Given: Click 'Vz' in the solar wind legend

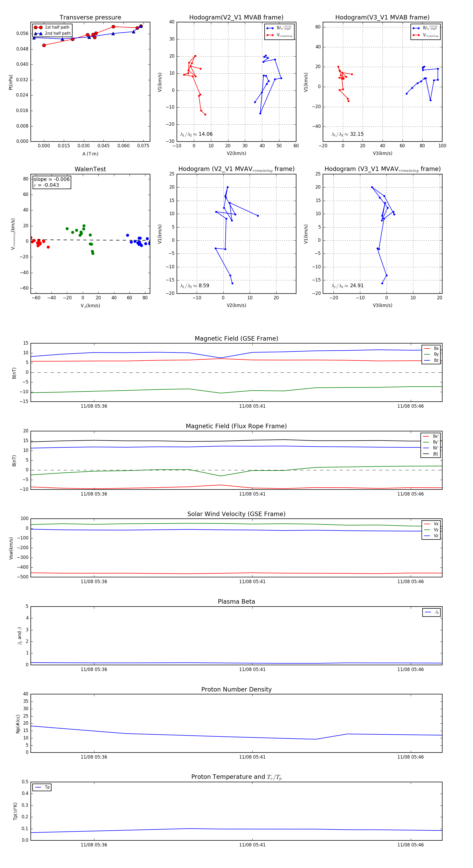Looking at the screenshot, I should (x=431, y=536).
